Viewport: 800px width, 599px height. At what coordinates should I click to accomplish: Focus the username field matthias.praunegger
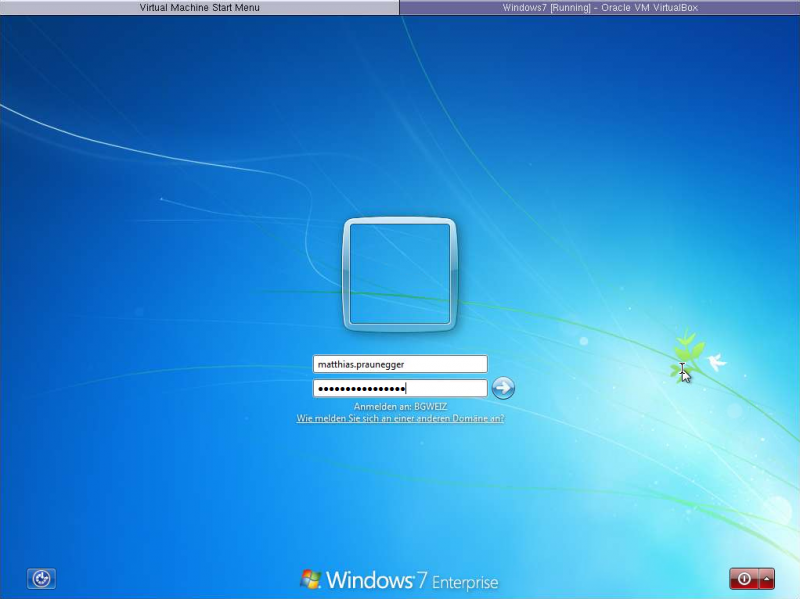point(400,364)
